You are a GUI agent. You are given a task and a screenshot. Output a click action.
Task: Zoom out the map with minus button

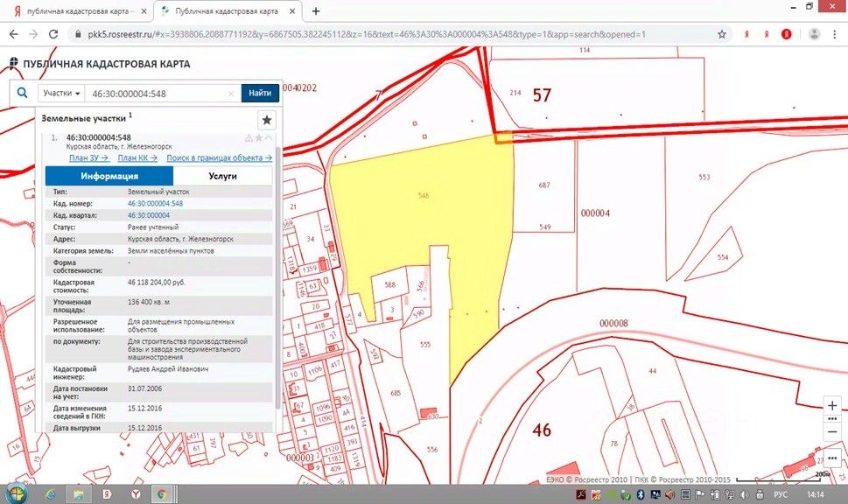[x=832, y=431]
